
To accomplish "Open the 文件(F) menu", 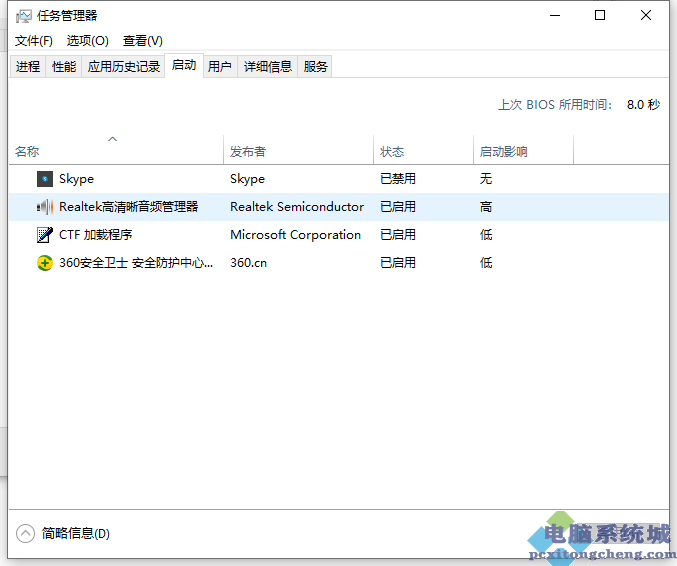I will point(34,41).
